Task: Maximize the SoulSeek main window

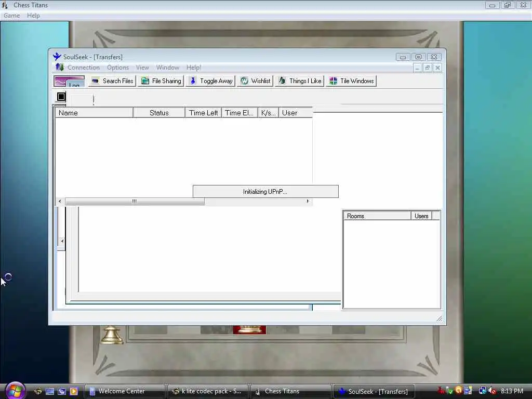Action: 418,57
